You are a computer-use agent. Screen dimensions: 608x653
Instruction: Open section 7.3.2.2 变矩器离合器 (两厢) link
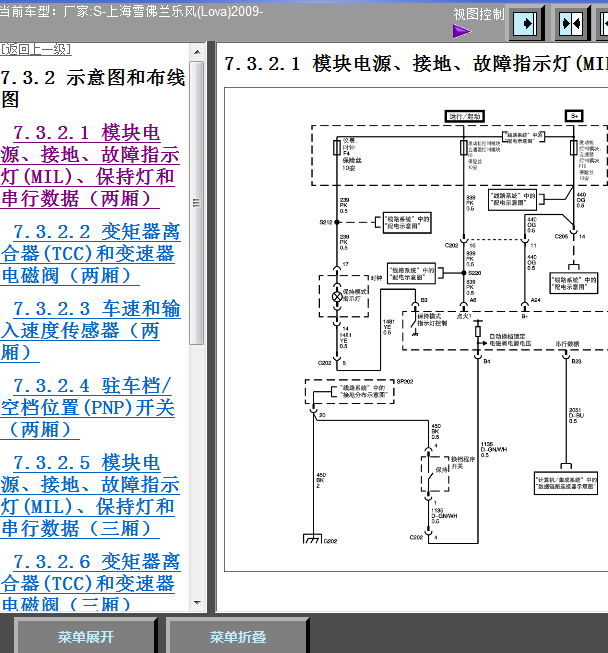90,254
